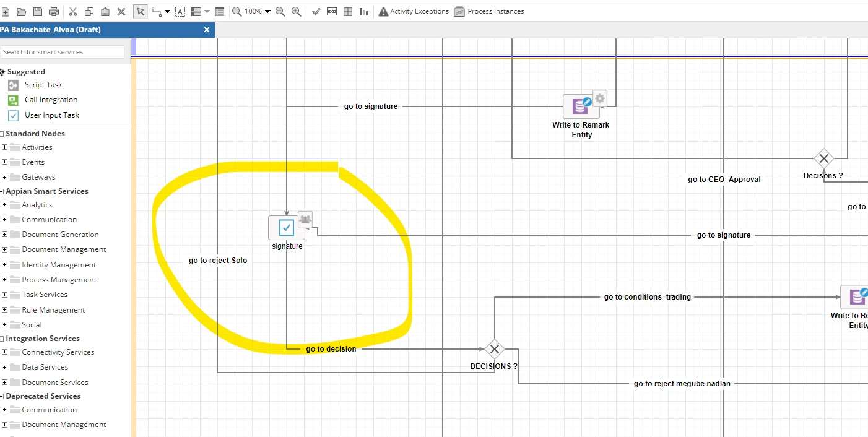This screenshot has width=868, height=437.
Task: Select the 'go to reject Solo' flow label
Action: pyautogui.click(x=218, y=261)
